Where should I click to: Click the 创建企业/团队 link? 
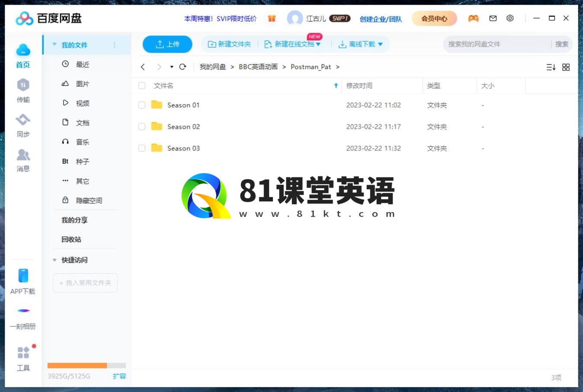click(381, 19)
